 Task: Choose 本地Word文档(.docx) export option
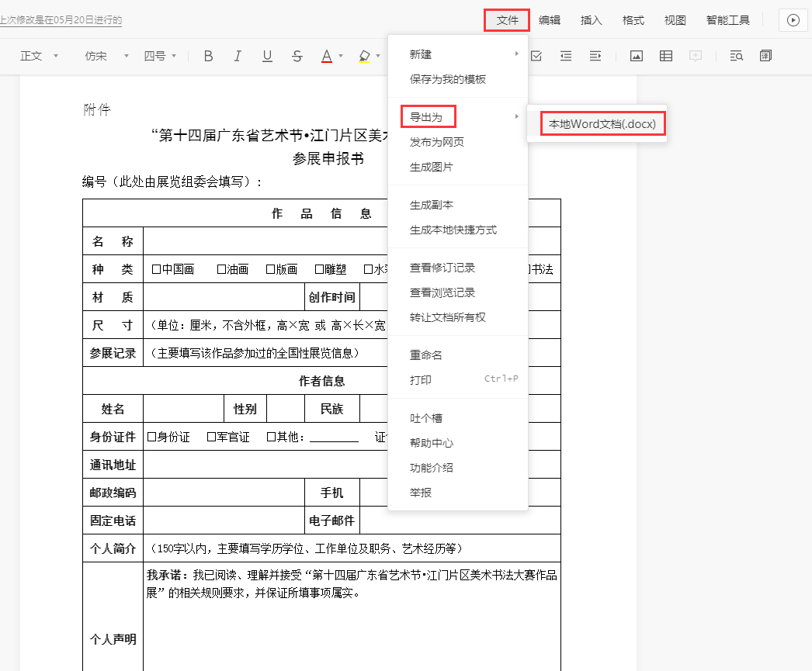pos(602,124)
